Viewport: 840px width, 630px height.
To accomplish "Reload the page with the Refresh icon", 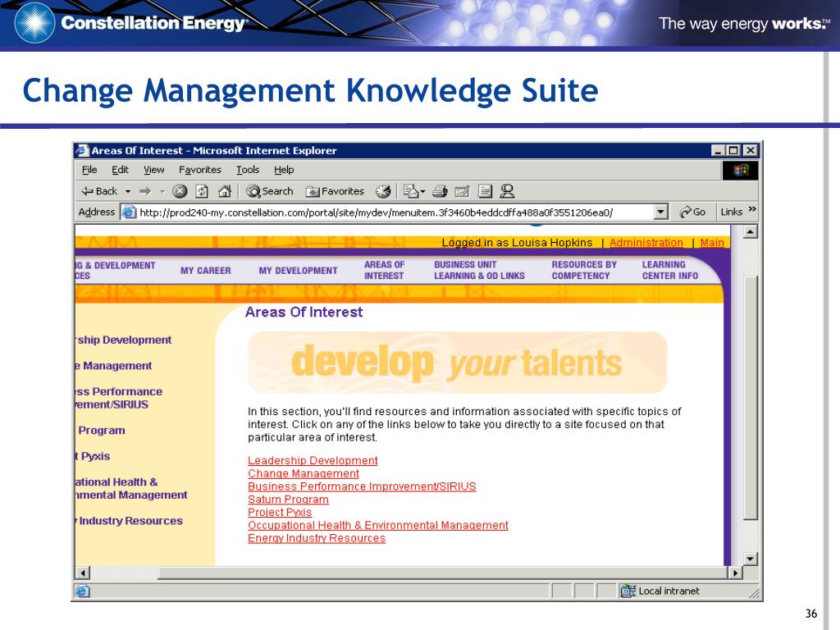I will tap(202, 191).
